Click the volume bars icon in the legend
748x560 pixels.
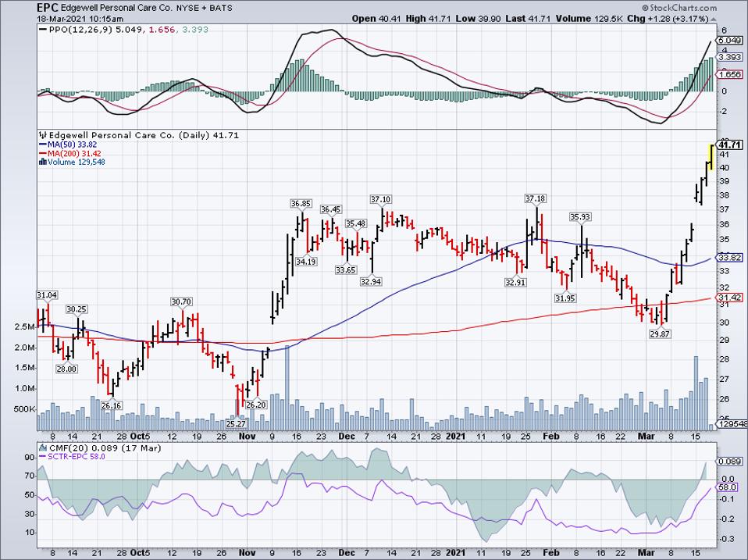[42, 162]
